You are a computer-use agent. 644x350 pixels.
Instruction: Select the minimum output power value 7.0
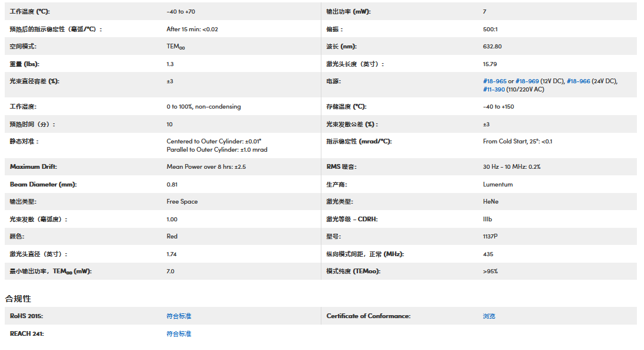[x=170, y=272]
